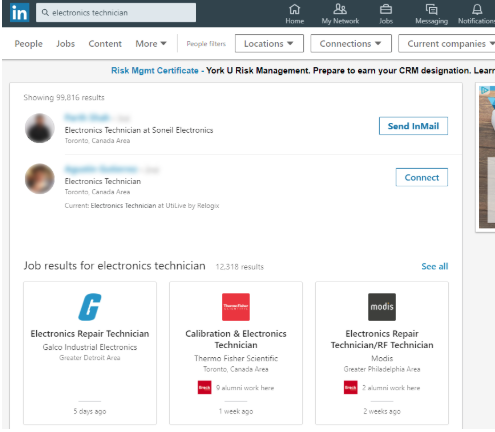Open Electronics Repair Technician/RF Technician job
495x432 pixels.
(x=382, y=339)
